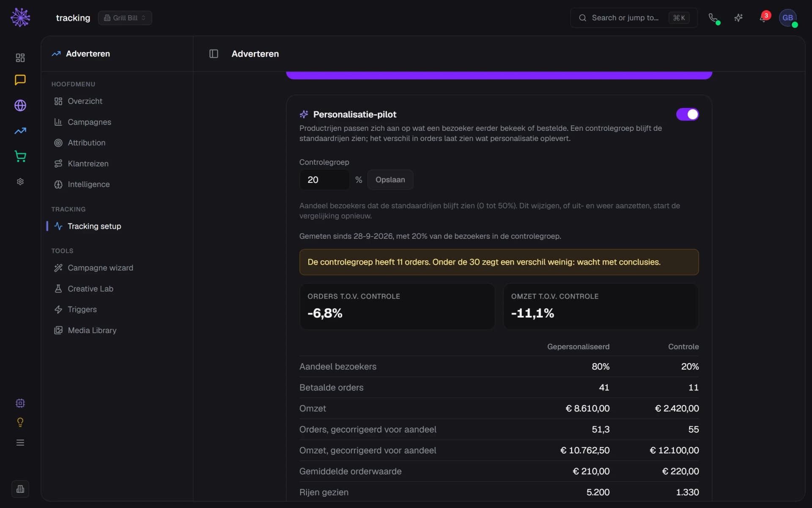The image size is (812, 508).
Task: Click the OMZET T.O.V. CONTROLE card
Action: click(x=601, y=306)
